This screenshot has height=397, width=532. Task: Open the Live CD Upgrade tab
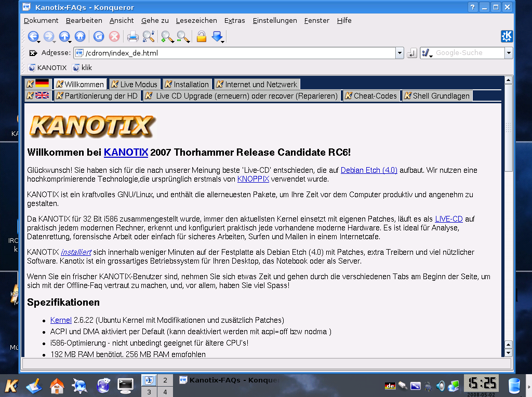241,96
